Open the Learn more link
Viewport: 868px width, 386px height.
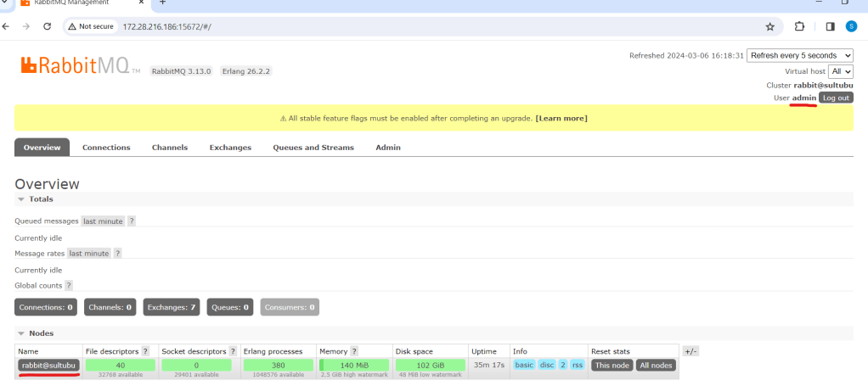click(x=561, y=118)
